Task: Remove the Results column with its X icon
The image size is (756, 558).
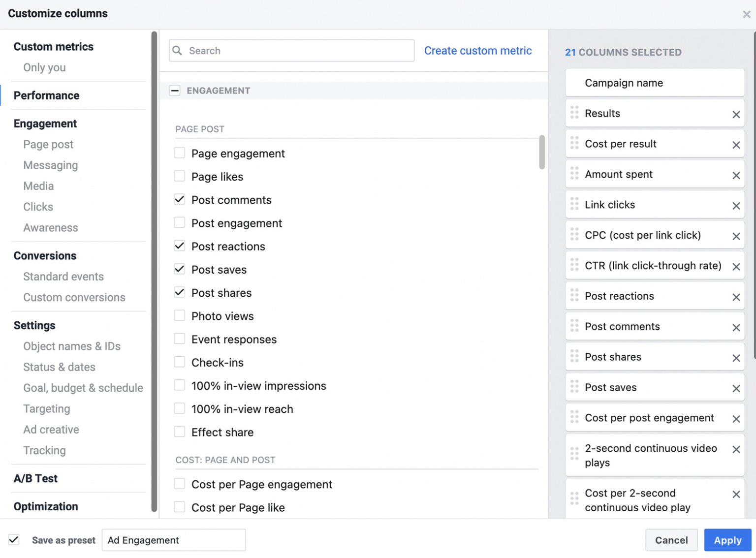Action: pos(736,115)
